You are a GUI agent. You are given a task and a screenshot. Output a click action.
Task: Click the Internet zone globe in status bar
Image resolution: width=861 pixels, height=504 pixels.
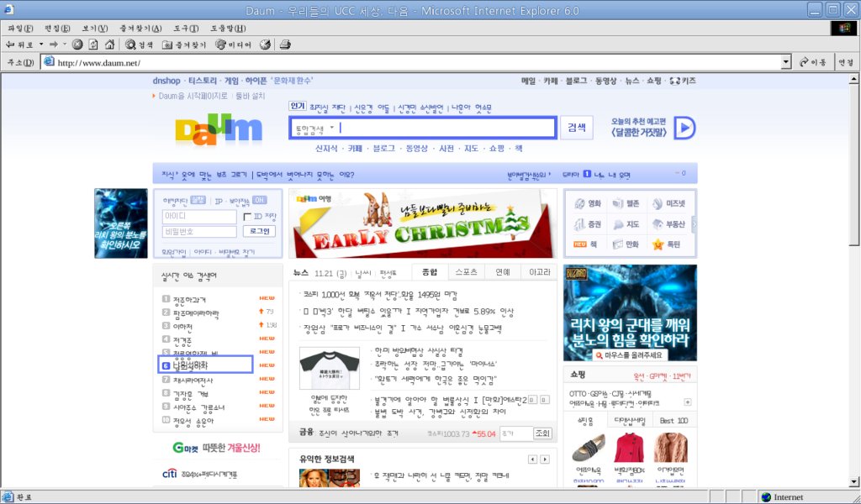click(x=767, y=497)
